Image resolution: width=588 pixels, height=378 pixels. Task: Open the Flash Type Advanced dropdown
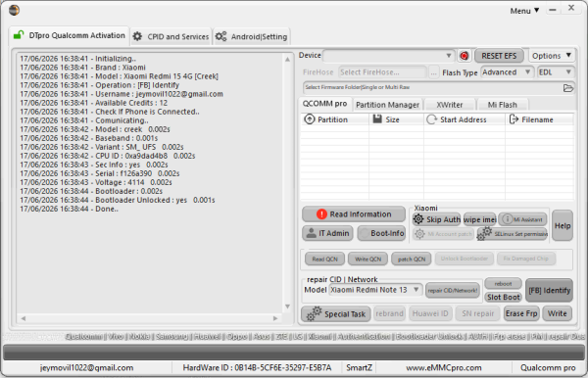[507, 72]
